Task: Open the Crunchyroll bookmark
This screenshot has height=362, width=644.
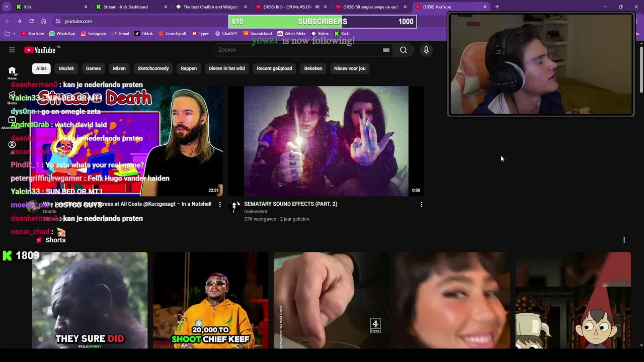Action: [172, 33]
